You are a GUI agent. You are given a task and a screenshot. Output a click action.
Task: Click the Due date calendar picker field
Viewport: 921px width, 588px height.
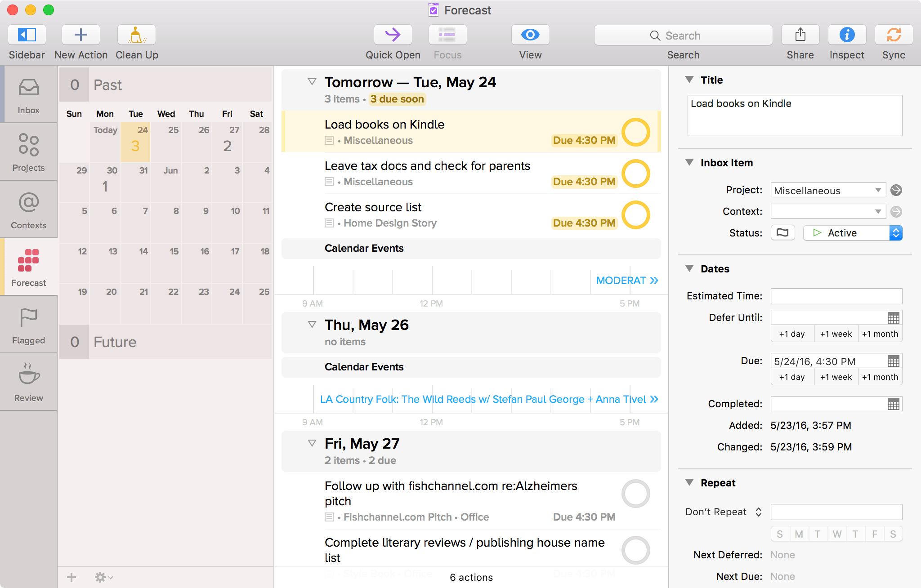click(x=893, y=362)
